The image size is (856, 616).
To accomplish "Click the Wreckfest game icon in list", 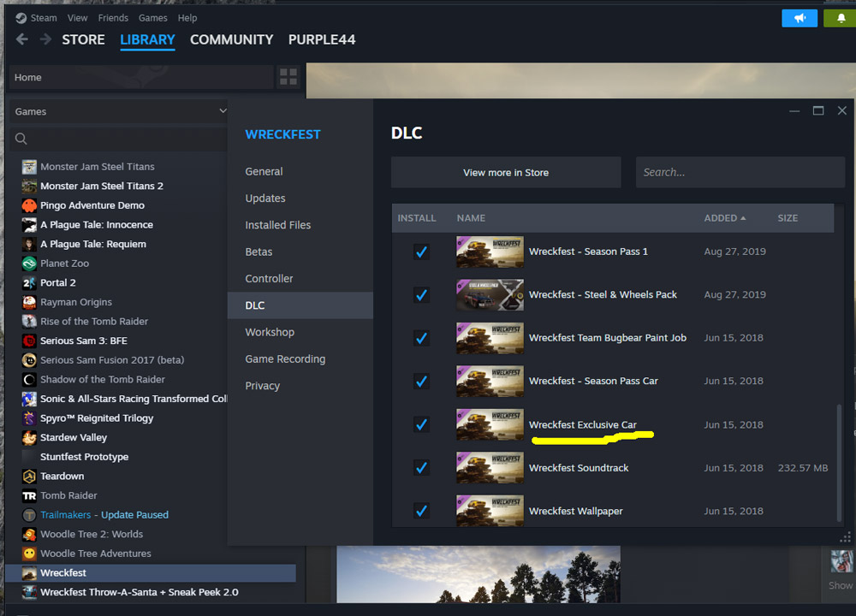I will pyautogui.click(x=29, y=573).
